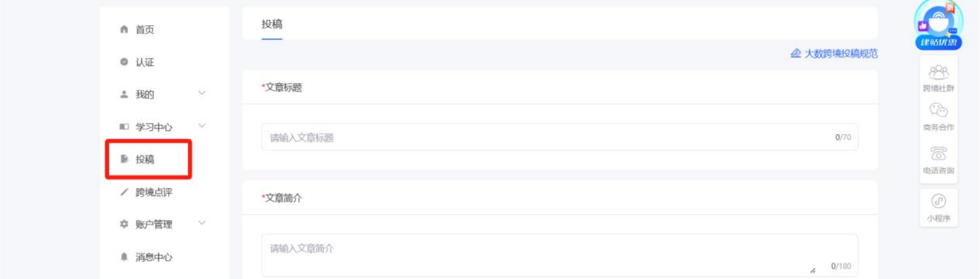This screenshot has width=980, height=279.
Task: Click the pencil icon beside 跨境点评
Action: click(124, 192)
